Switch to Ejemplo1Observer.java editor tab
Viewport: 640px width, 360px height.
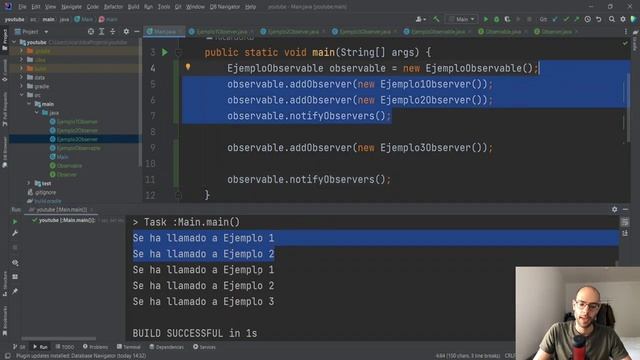pos(221,31)
